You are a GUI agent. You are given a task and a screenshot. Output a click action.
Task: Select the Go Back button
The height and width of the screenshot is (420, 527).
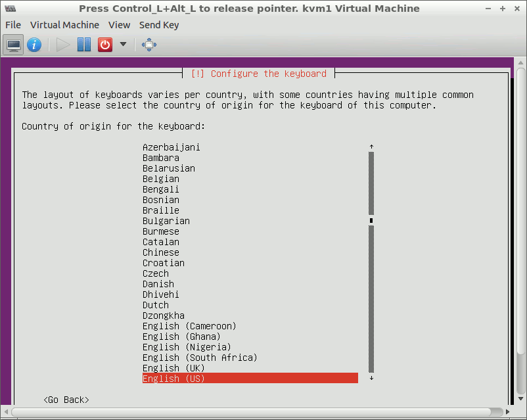click(66, 400)
